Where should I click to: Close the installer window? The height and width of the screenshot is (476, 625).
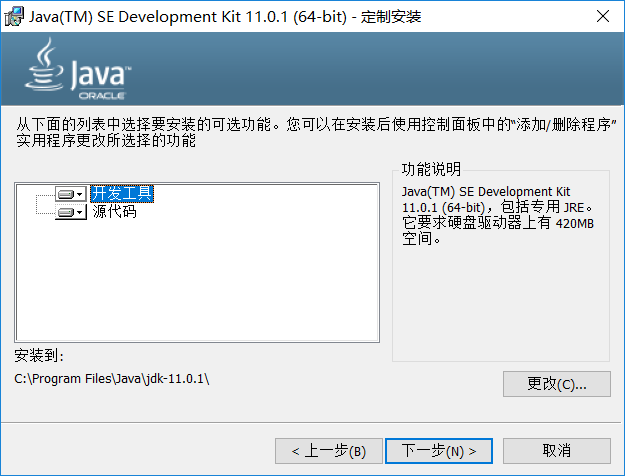[603, 16]
